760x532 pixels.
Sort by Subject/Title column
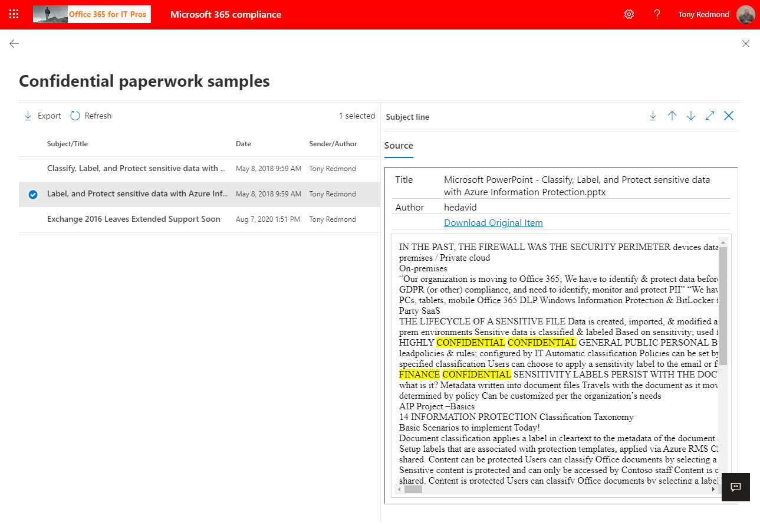point(67,144)
